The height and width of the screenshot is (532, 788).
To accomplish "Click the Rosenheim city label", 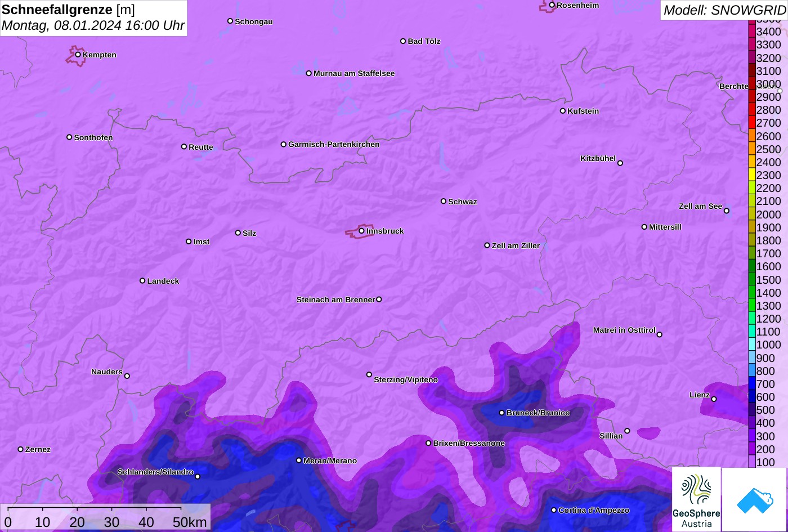I will point(578,5).
